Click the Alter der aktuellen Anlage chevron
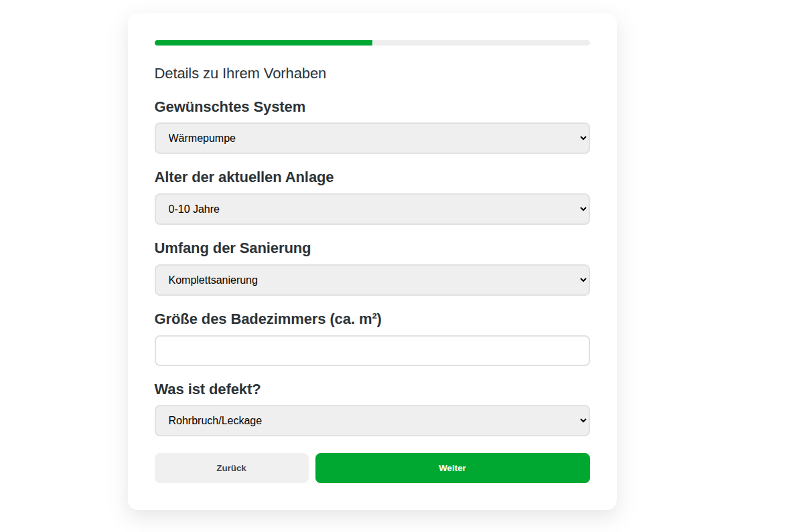The image size is (801, 532). click(x=583, y=209)
